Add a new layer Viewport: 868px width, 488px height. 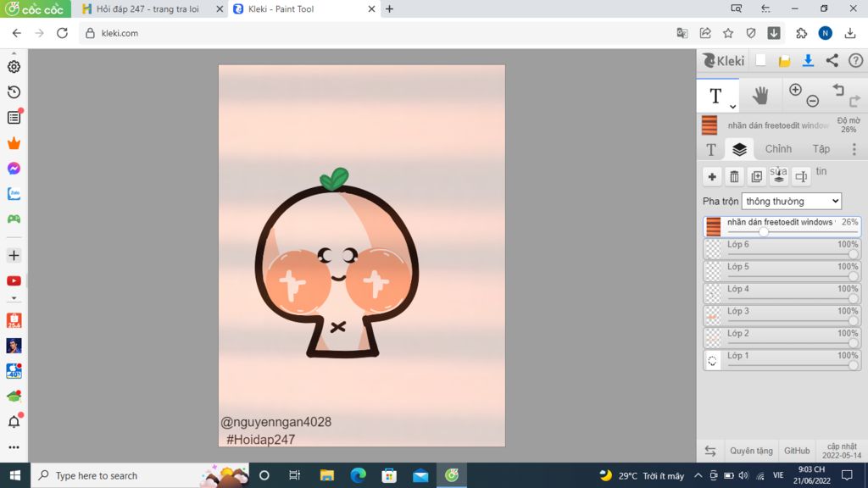tap(712, 176)
